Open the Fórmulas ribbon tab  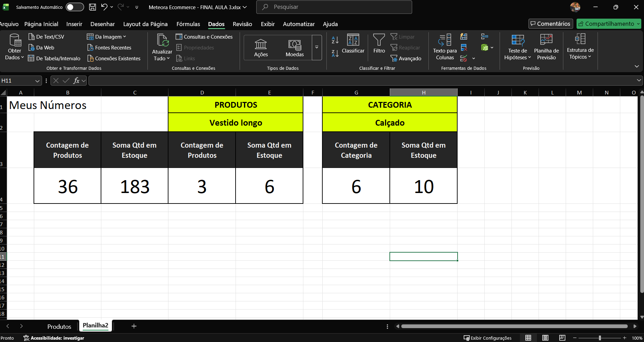pyautogui.click(x=188, y=24)
